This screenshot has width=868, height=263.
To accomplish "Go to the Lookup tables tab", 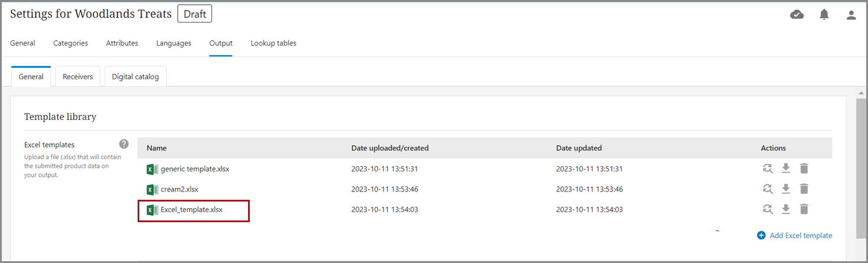I will pos(273,43).
